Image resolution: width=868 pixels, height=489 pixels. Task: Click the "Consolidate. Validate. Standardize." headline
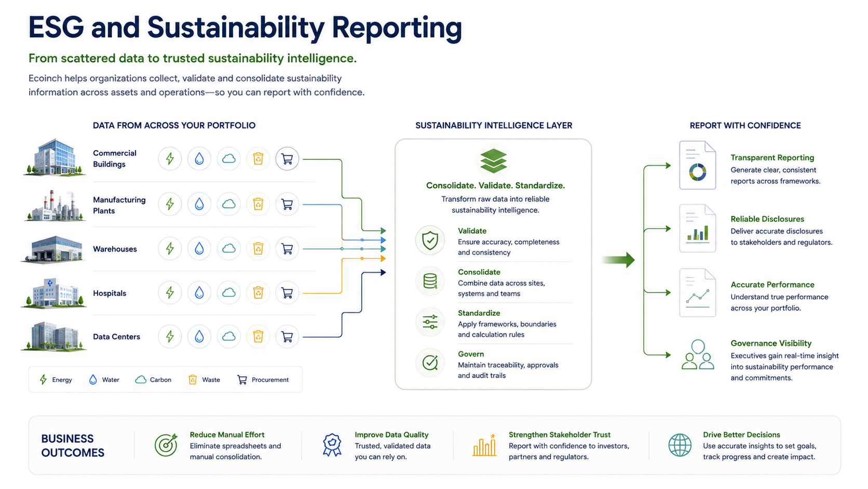[495, 186]
